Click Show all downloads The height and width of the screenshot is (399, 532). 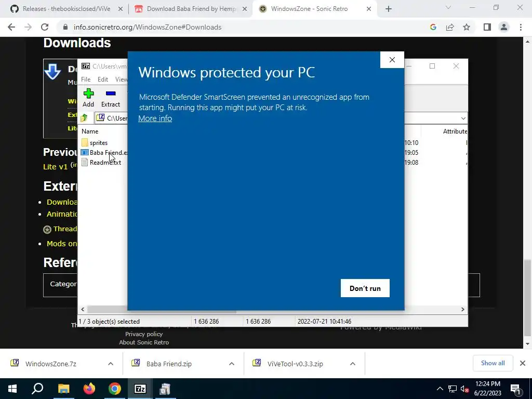[x=493, y=363]
